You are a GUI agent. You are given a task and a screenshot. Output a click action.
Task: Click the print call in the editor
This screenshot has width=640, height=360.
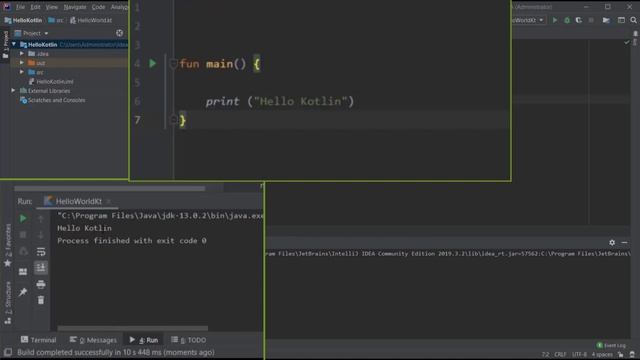click(x=222, y=101)
